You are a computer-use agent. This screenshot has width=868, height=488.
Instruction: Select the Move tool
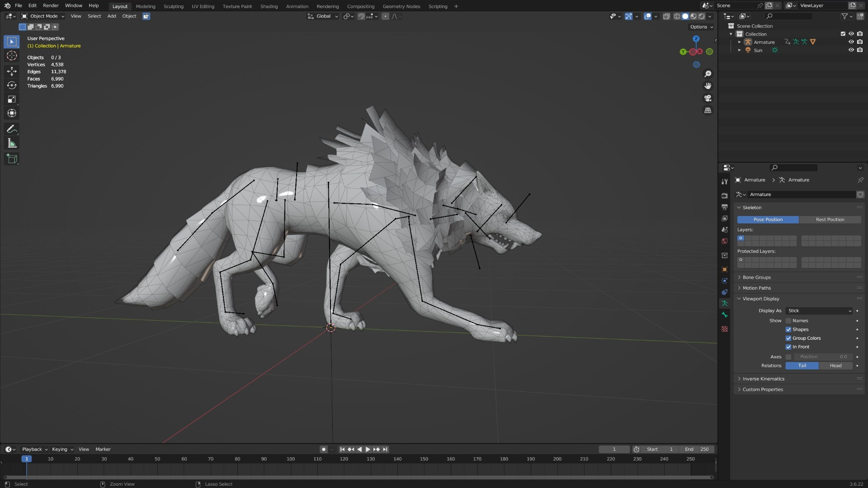[12, 71]
